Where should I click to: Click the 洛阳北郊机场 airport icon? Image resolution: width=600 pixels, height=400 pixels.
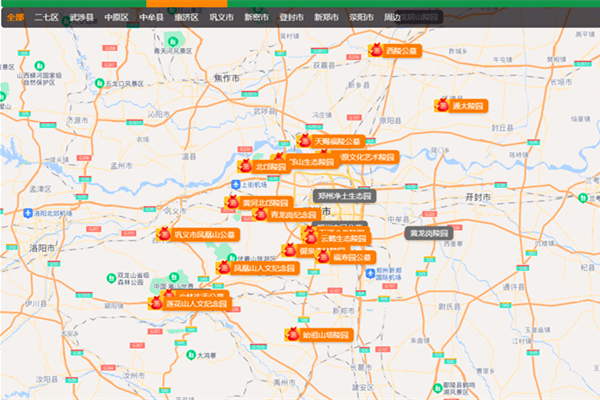point(28,213)
